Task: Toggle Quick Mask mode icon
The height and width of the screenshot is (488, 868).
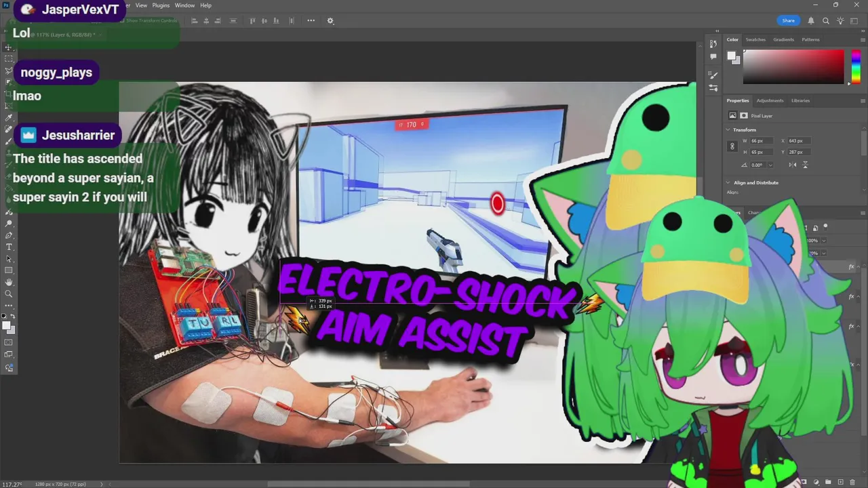Action: tap(9, 342)
